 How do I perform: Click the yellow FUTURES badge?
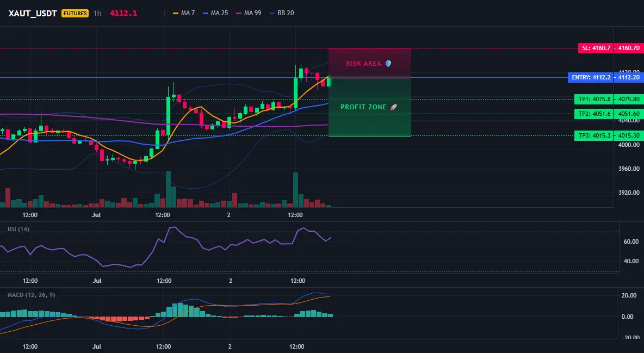[75, 13]
